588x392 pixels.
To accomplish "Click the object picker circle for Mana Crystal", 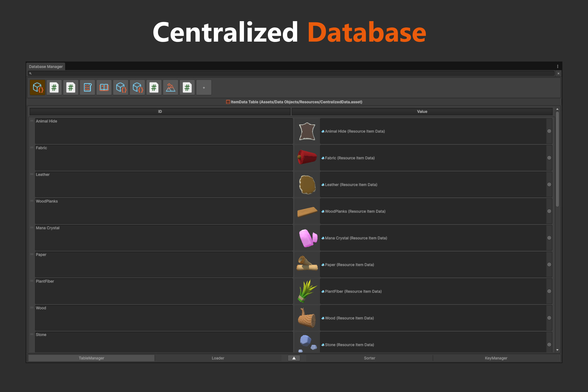I will [x=549, y=238].
